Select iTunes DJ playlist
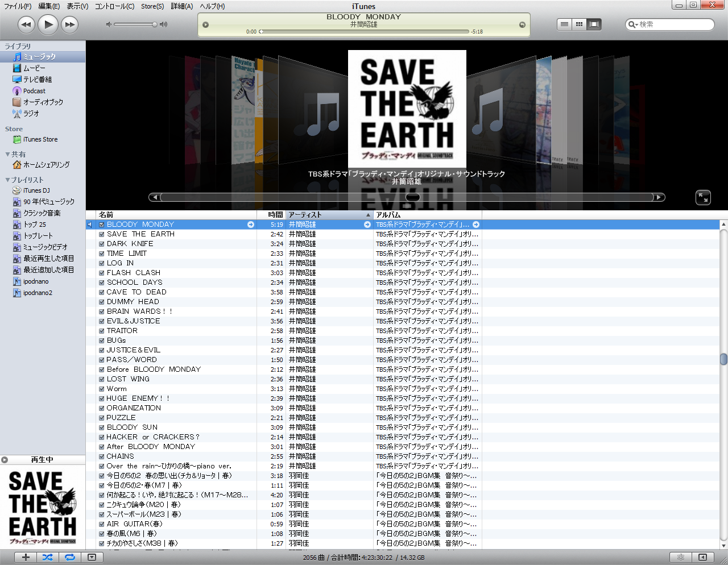728x565 pixels. [x=43, y=190]
